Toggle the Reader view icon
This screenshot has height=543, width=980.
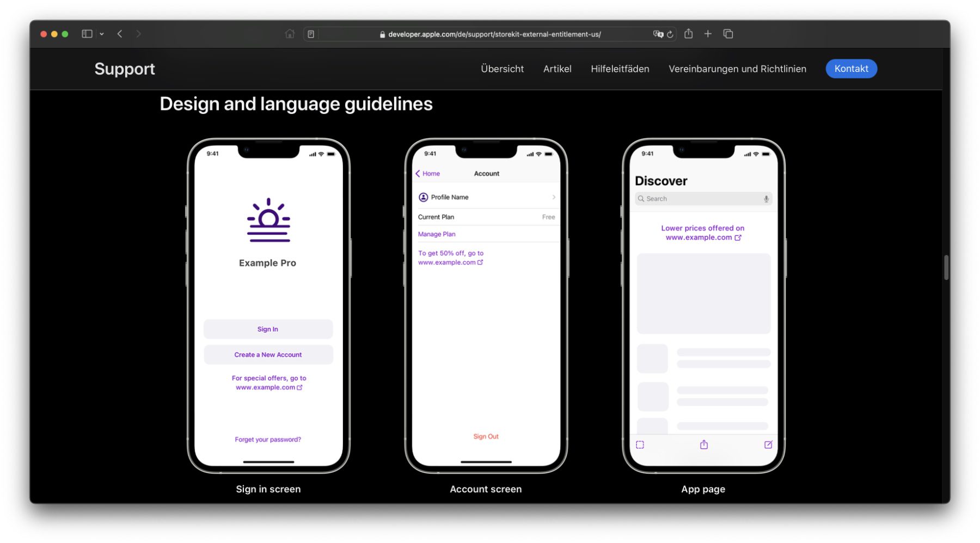(x=311, y=34)
